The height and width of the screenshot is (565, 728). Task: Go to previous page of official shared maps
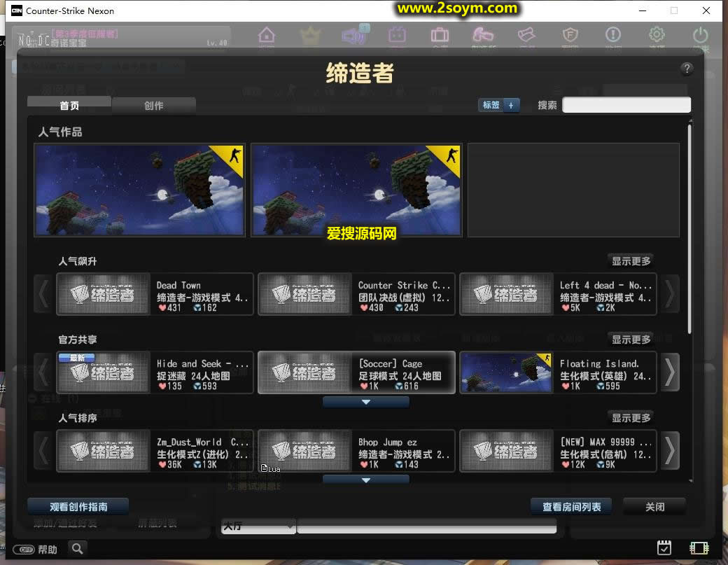[x=43, y=372]
